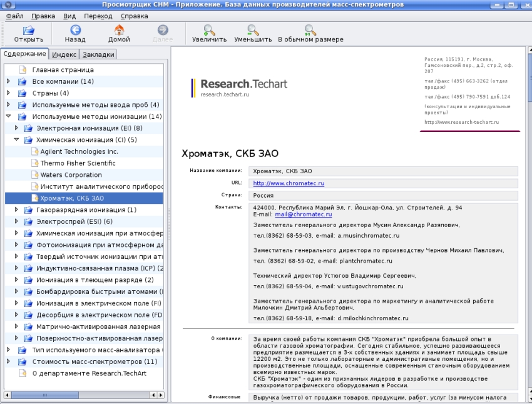This screenshot has height=404, width=532.
Task: Collapse Используемые методы ионизации (14) node
Action: point(9,116)
